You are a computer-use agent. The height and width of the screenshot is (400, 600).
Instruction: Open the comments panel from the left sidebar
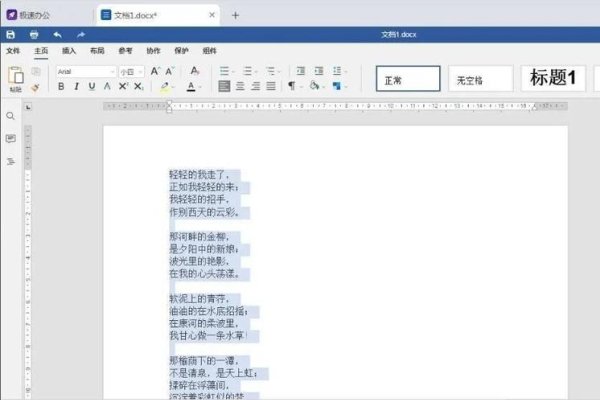pyautogui.click(x=11, y=139)
